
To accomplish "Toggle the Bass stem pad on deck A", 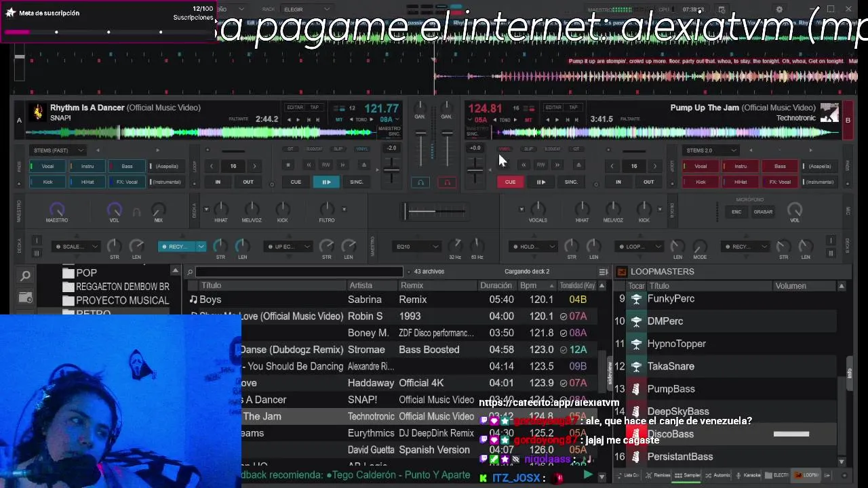I will click(x=127, y=166).
